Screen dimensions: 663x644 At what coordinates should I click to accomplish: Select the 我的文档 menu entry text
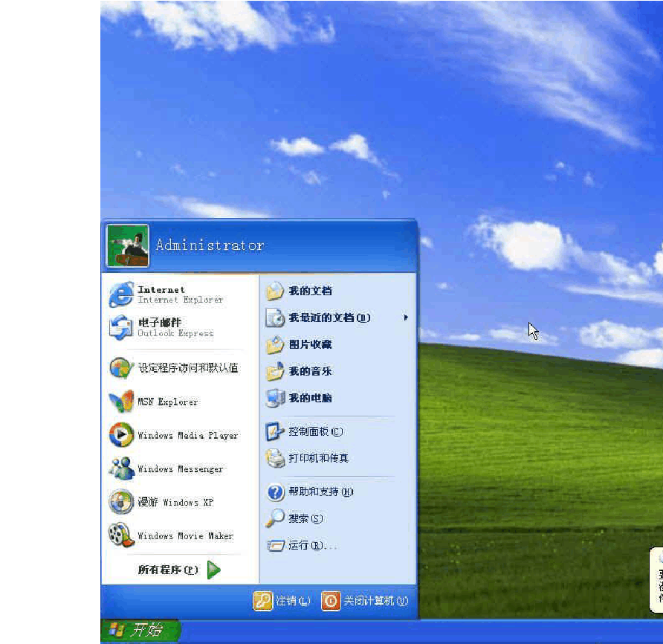pyautogui.click(x=311, y=291)
